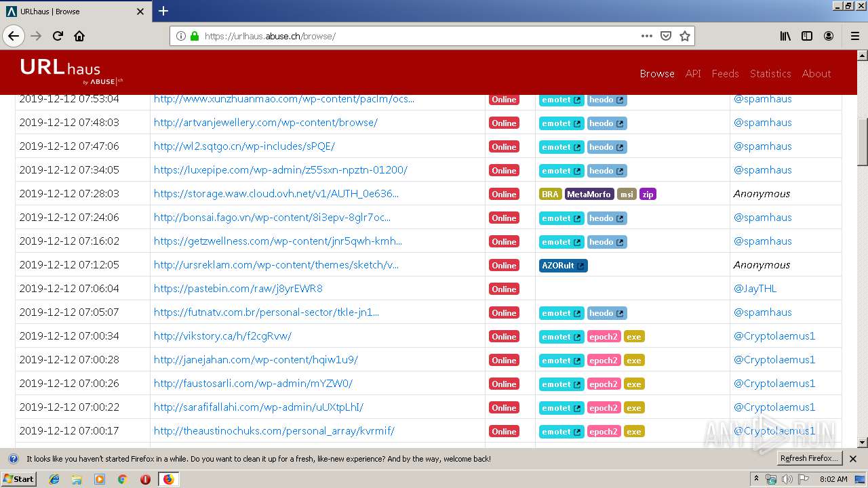Click the scrollbar down arrow
868x488 pixels.
(862, 443)
